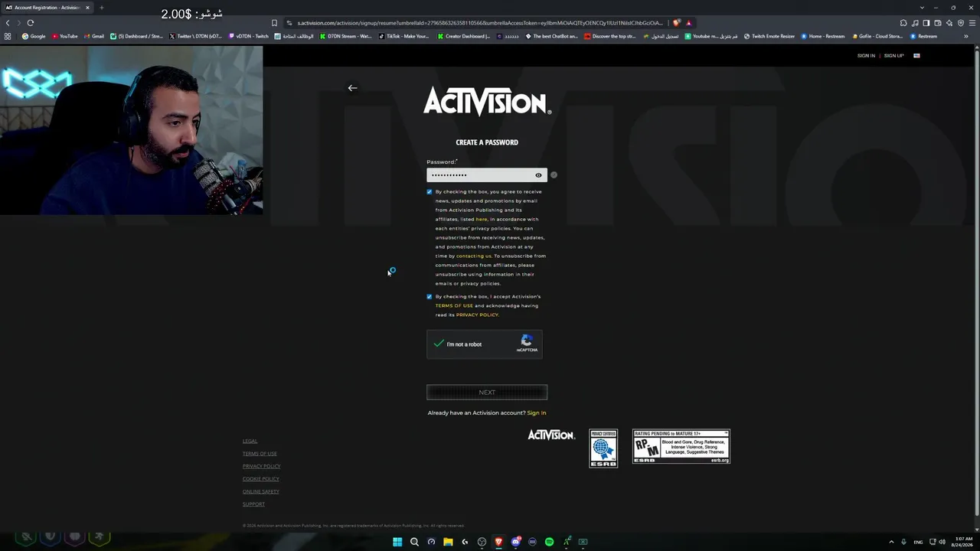The height and width of the screenshot is (551, 980).
Task: Open the SUPPORT footer link
Action: pos(253,504)
